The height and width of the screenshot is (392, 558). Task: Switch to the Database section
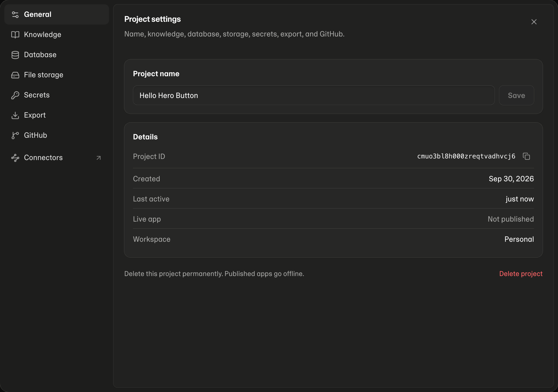[x=40, y=55]
